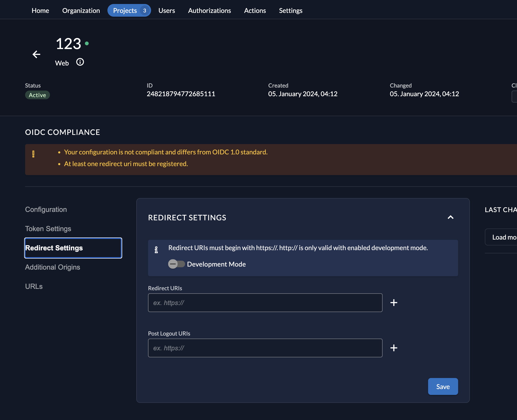The width and height of the screenshot is (517, 420).
Task: Select Token Settings in the sidebar
Action: (48, 229)
